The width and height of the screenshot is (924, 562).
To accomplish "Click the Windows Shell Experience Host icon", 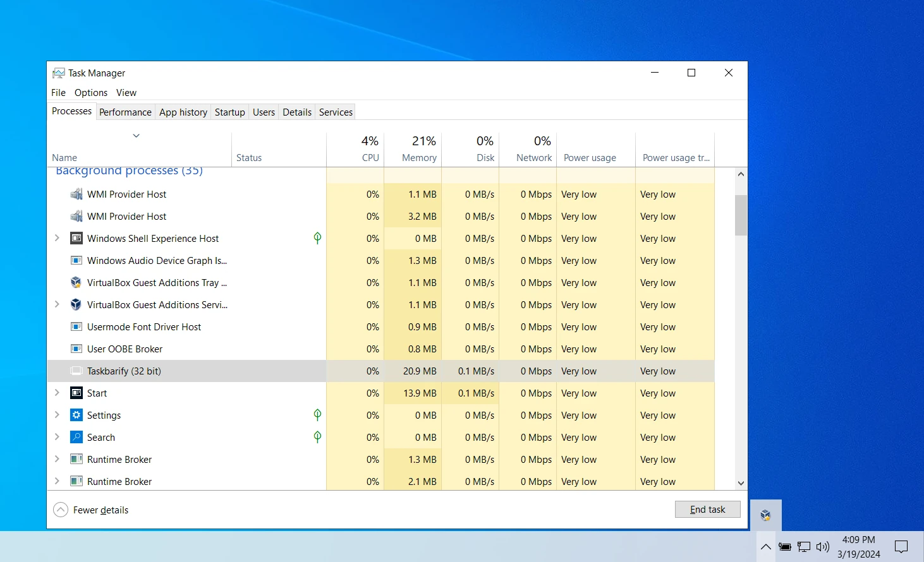I will tap(76, 238).
